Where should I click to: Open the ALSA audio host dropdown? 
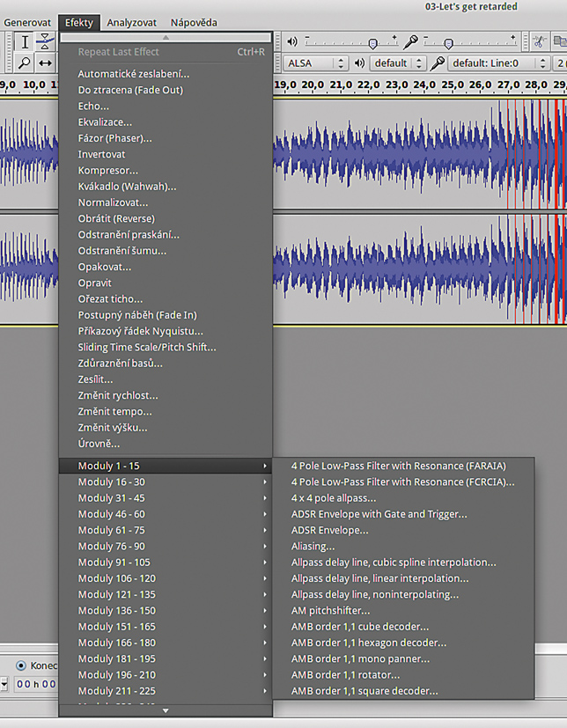tap(316, 63)
